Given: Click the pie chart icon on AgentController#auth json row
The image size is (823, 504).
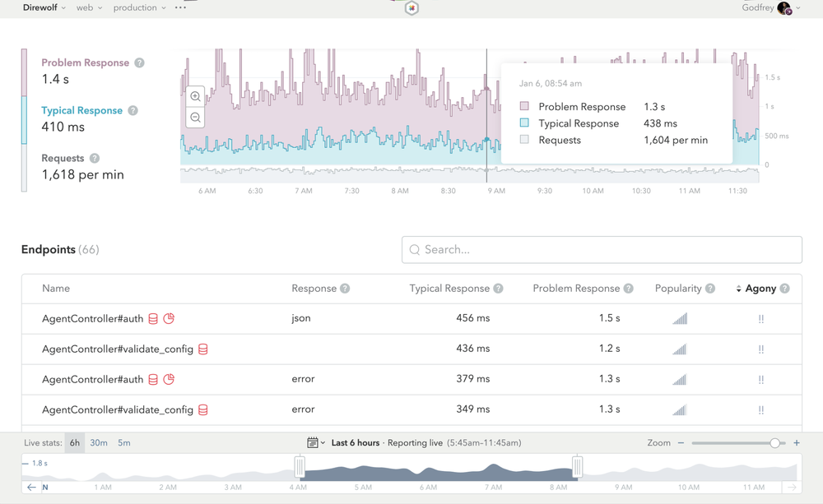Looking at the screenshot, I should 169,318.
